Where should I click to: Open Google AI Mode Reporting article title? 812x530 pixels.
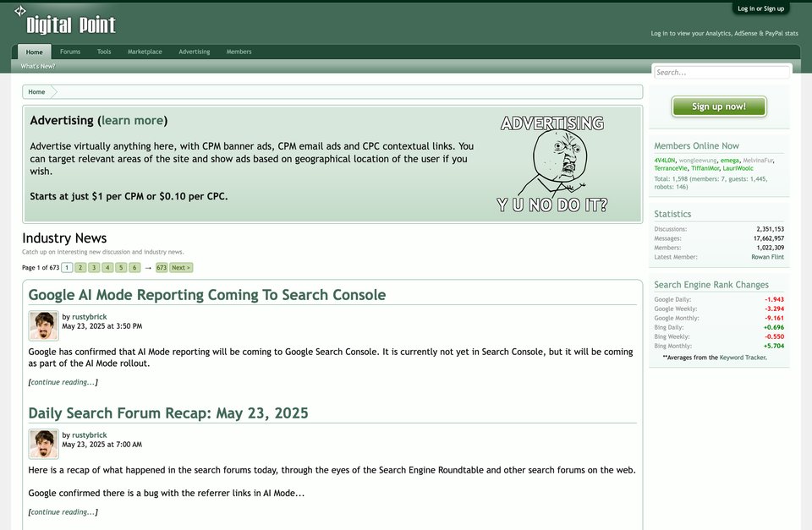click(207, 295)
